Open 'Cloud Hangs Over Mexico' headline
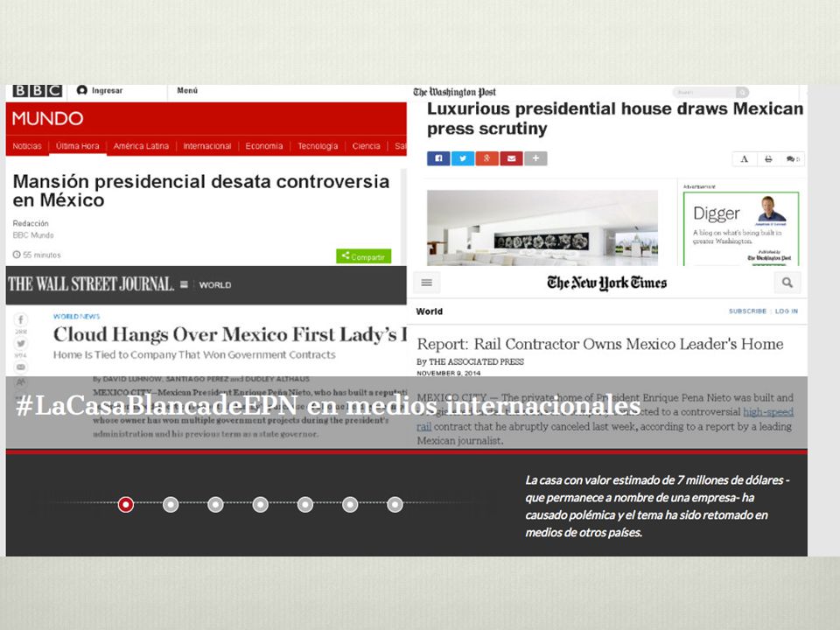Viewport: 840px width, 630px height. click(x=230, y=334)
